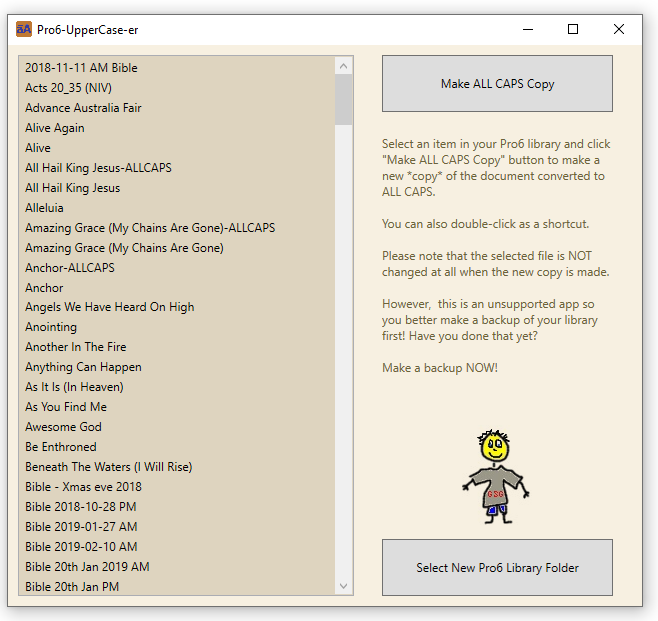Select 'Amazing Grace (My Chains Are Gone)-ALLCAPS'
Image resolution: width=658 pixels, height=621 pixels.
[177, 228]
